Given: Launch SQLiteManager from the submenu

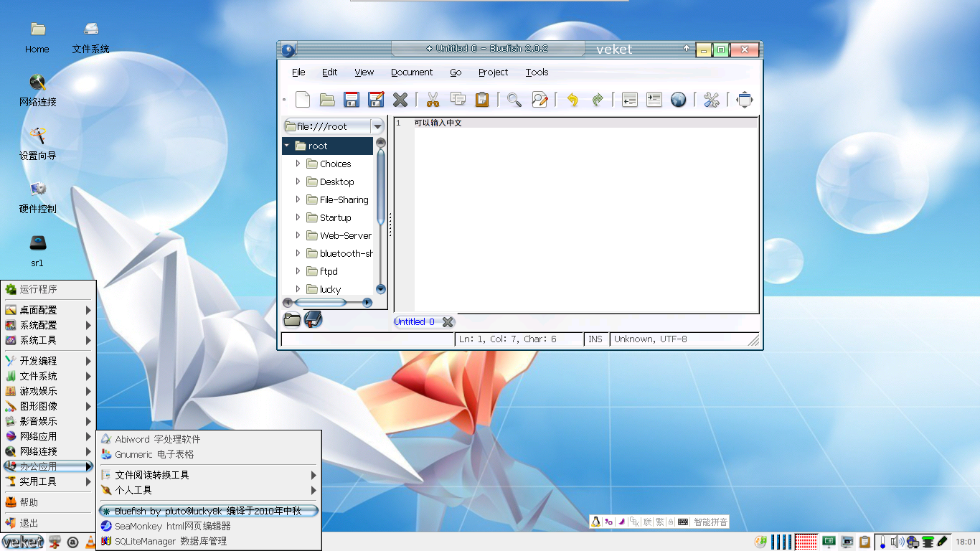Looking at the screenshot, I should click(208, 541).
